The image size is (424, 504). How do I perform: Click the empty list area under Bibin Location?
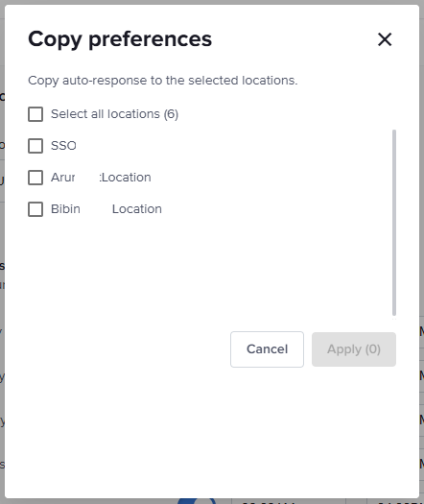click(209, 267)
